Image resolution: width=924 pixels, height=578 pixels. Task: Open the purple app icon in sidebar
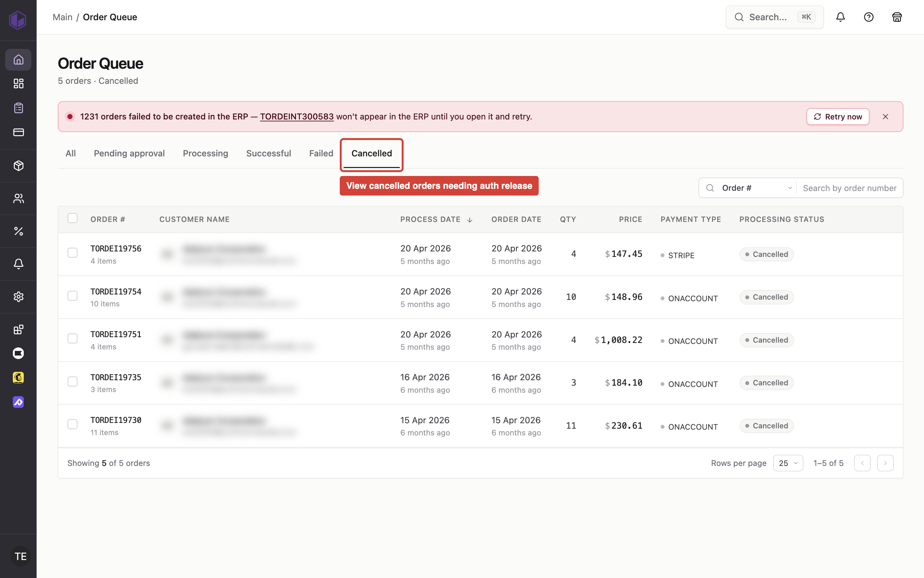click(18, 402)
